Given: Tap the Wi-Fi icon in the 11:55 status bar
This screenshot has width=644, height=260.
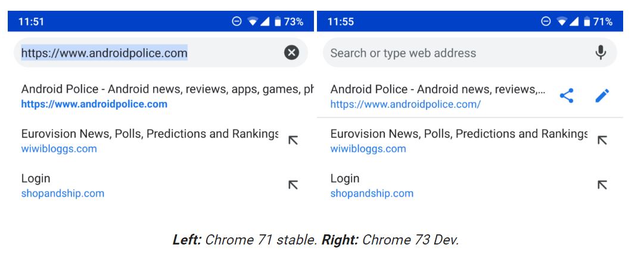Looking at the screenshot, I should 561,22.
